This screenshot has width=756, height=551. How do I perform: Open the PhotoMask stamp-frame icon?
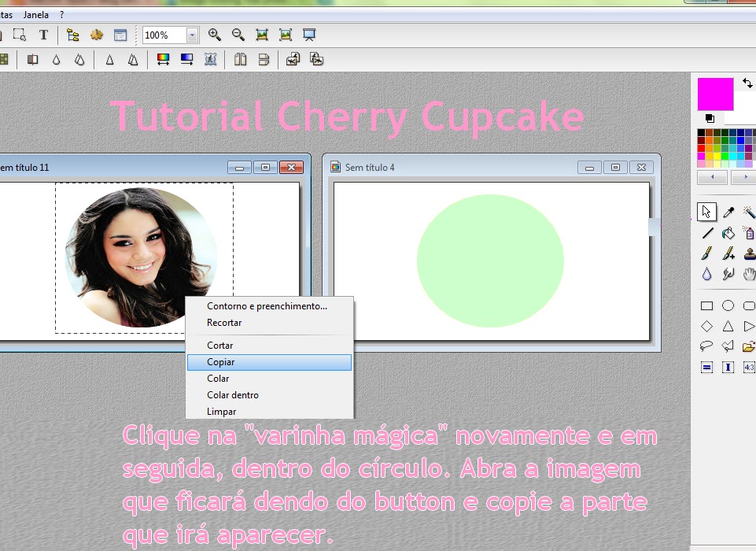[210, 59]
